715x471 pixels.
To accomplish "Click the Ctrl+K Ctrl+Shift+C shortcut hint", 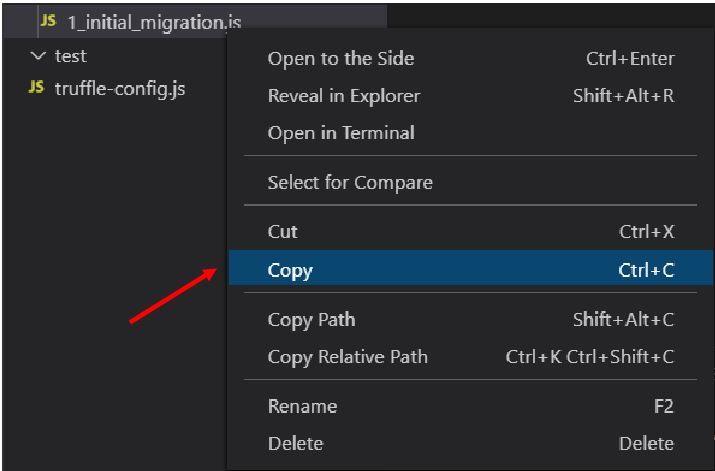I will 590,357.
